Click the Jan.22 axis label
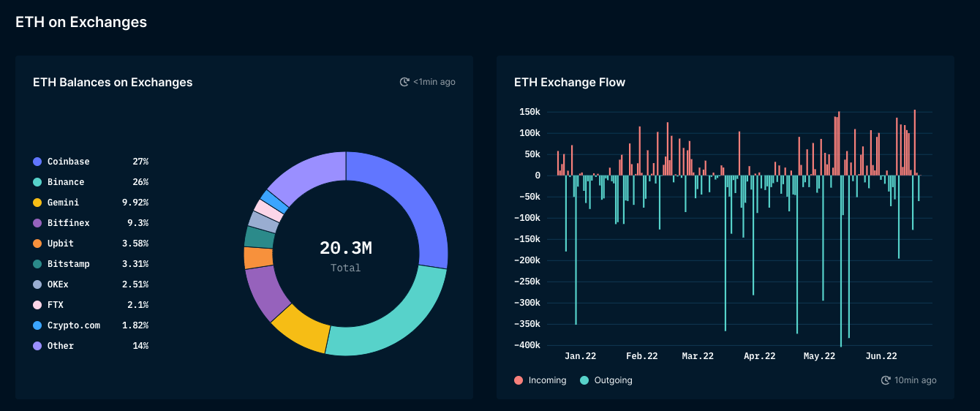 pyautogui.click(x=581, y=356)
